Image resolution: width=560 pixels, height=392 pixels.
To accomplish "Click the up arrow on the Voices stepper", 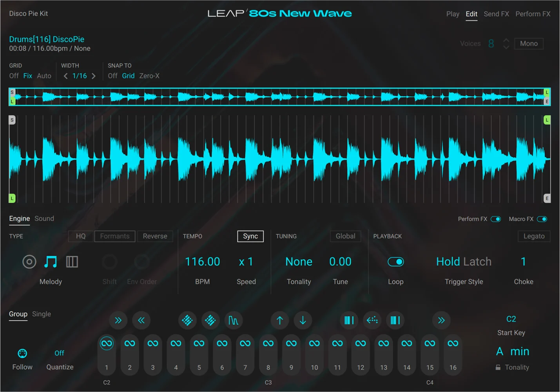I will pos(506,41).
